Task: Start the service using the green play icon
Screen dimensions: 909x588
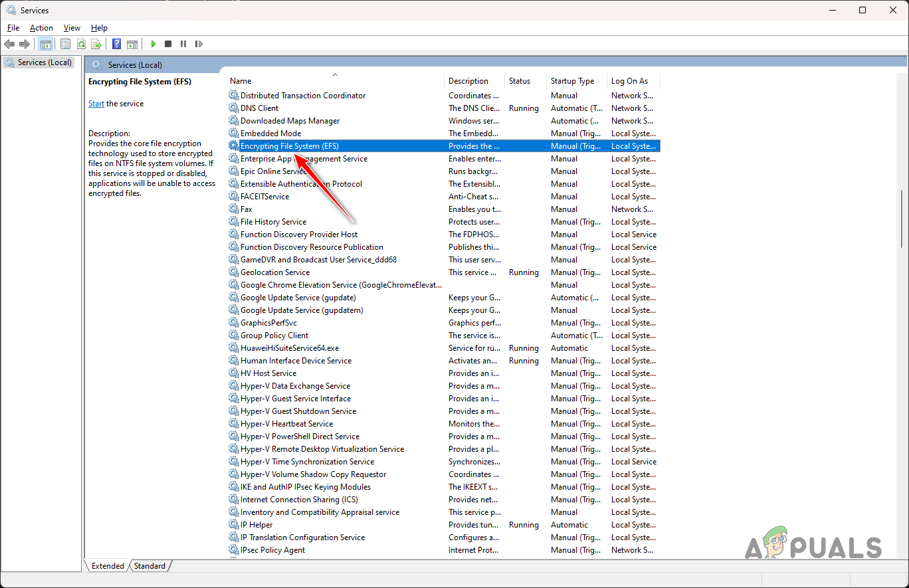Action: 153,44
